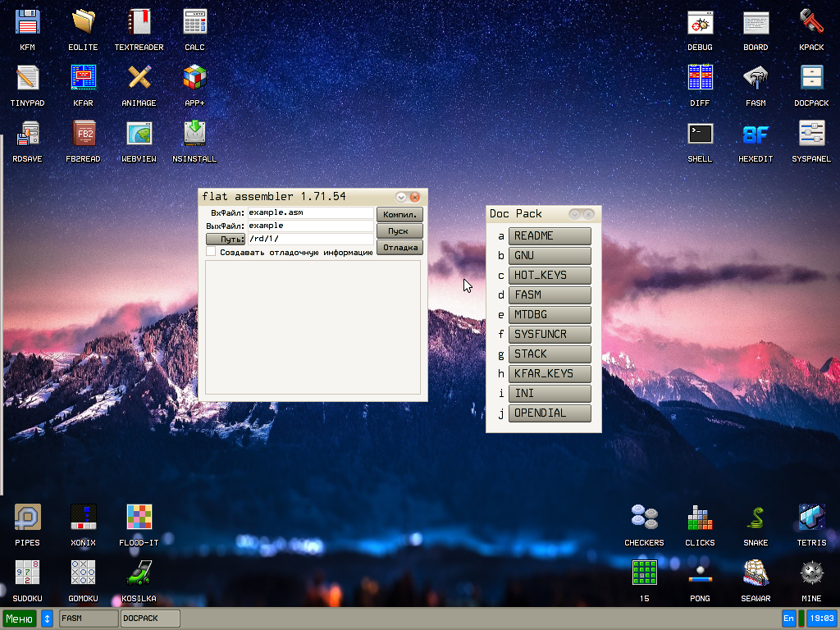Switch to the FASM taskbar item
The height and width of the screenshot is (630, 840).
pos(89,619)
